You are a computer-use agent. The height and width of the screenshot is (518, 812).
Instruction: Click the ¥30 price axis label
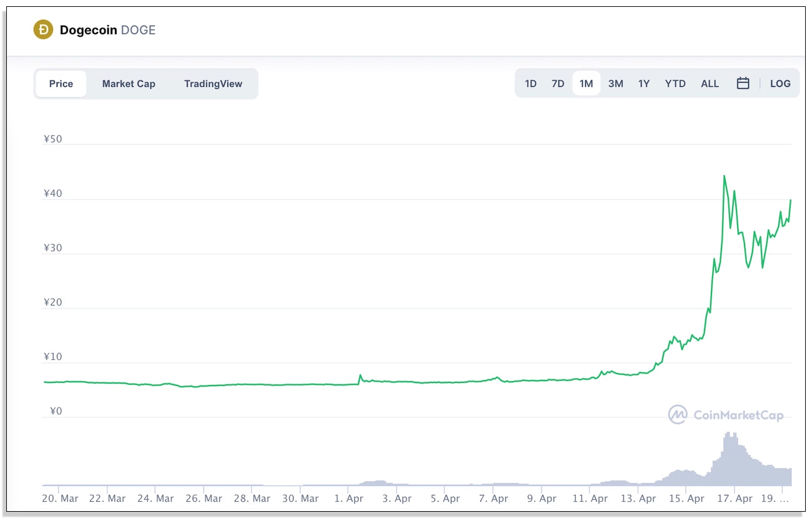[x=53, y=248]
